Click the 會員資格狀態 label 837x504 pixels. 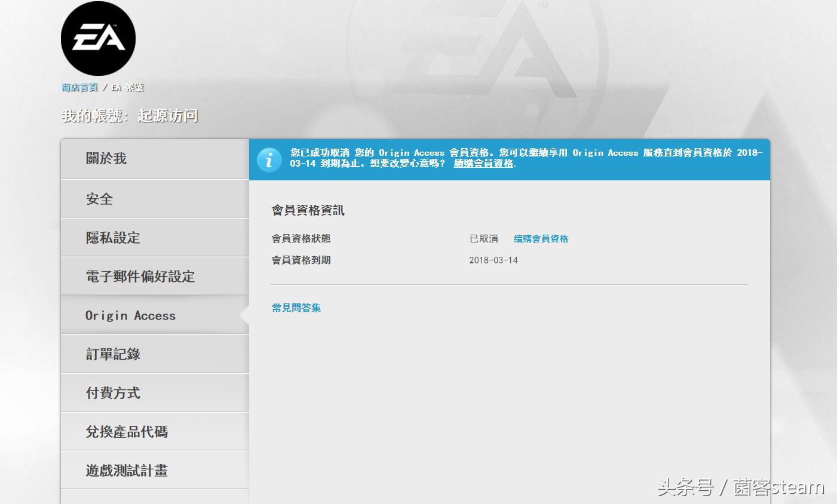point(301,239)
